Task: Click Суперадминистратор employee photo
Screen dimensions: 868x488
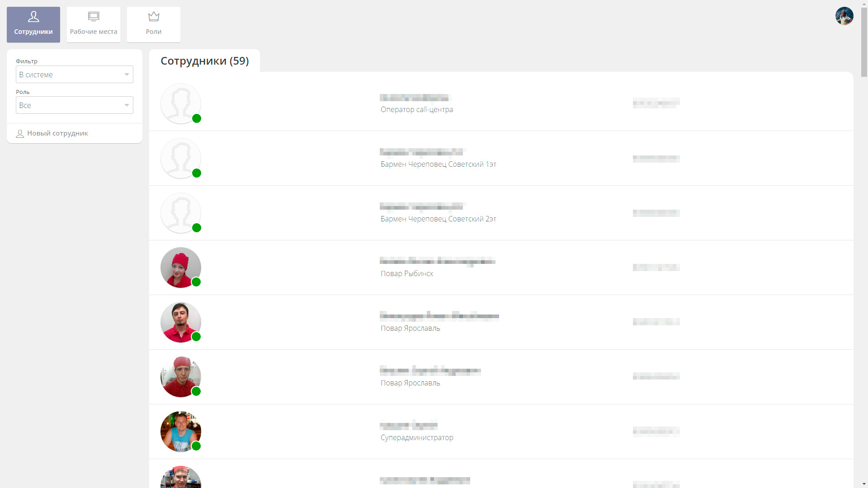Action: 180,431
